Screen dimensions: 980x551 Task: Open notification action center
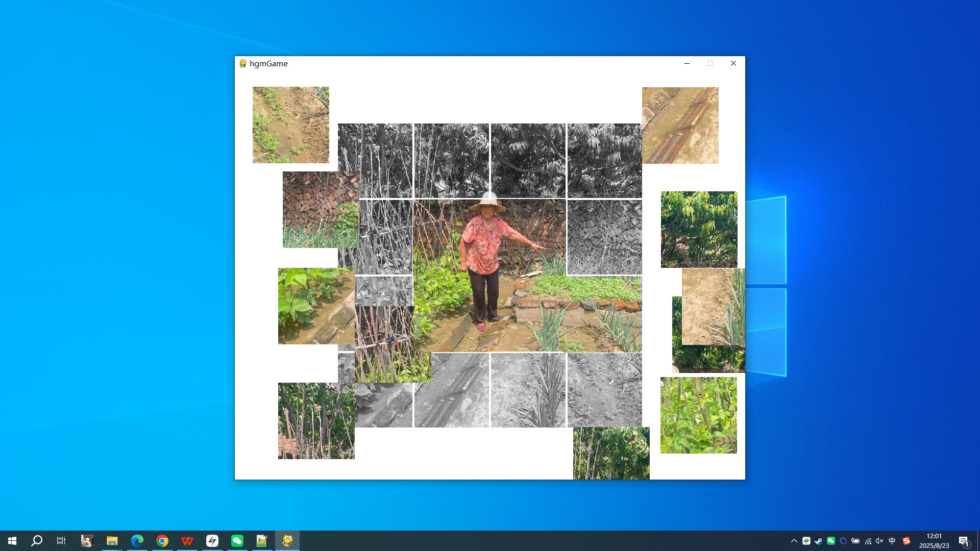[964, 541]
